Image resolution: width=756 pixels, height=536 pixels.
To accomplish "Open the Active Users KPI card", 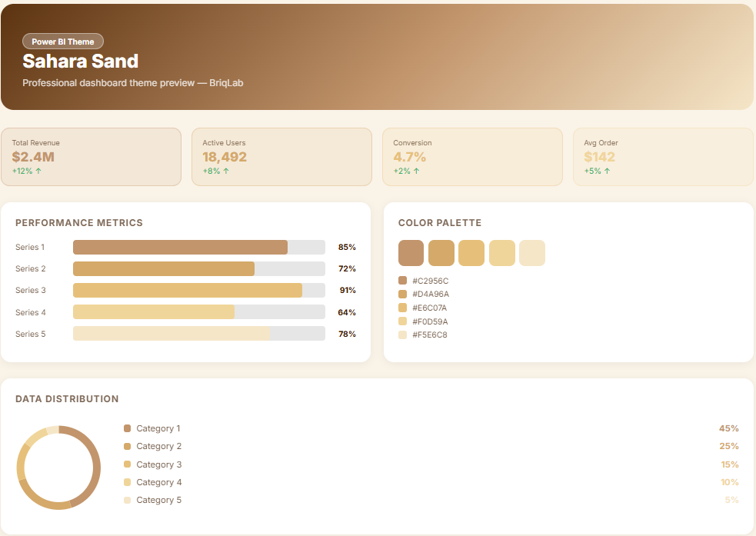I will (281, 157).
